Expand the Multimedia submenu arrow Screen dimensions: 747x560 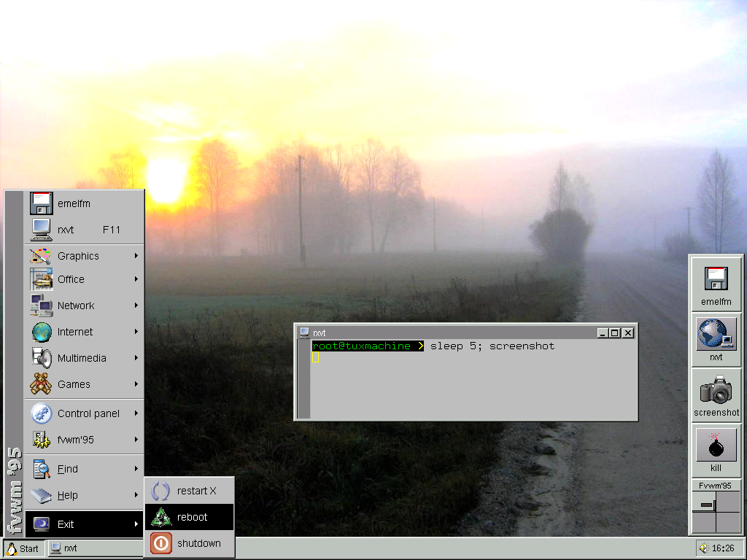click(x=136, y=357)
